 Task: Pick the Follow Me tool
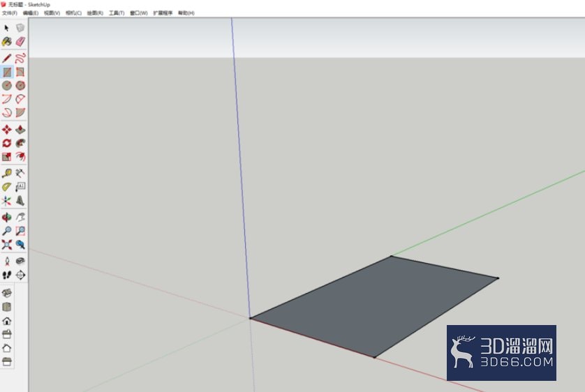click(x=20, y=143)
